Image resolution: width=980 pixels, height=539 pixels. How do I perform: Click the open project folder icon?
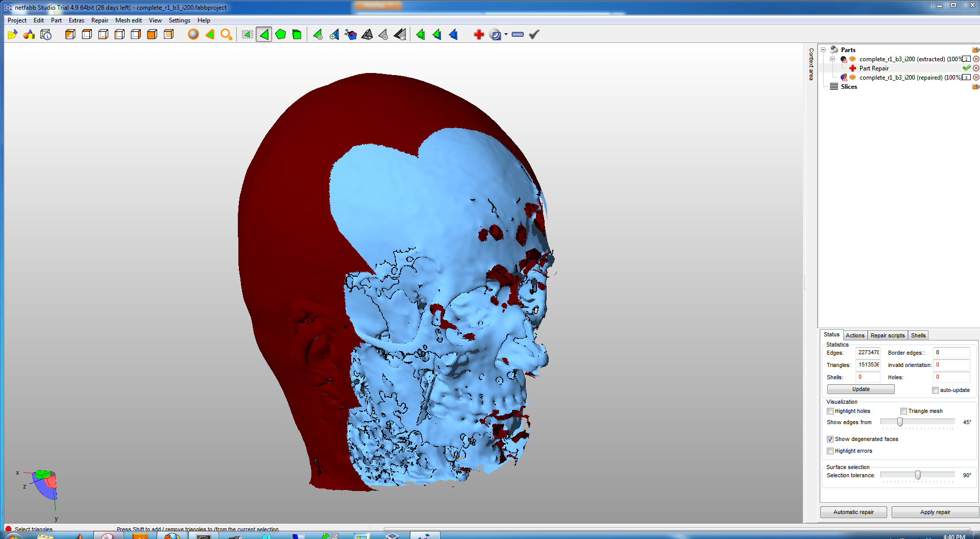[12, 35]
